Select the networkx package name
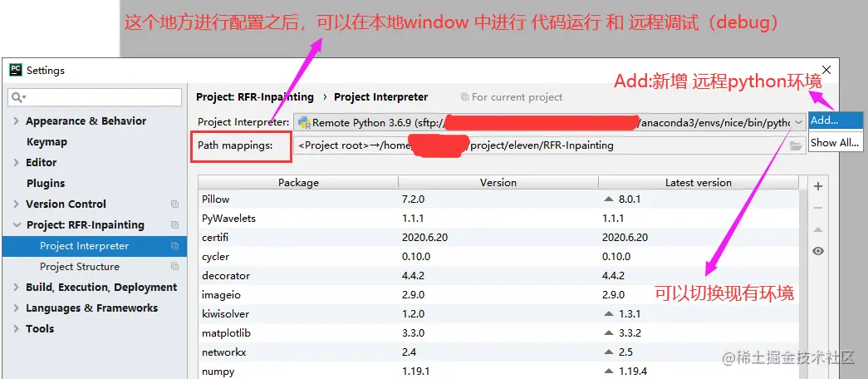 click(224, 352)
